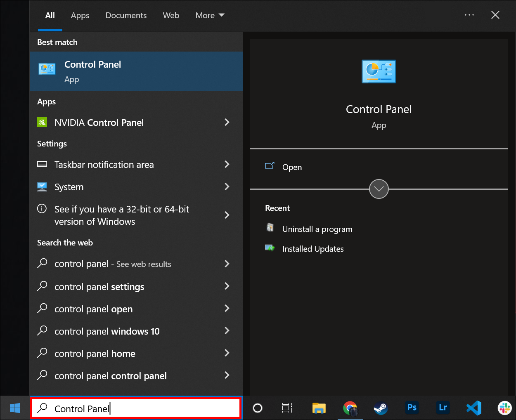The image size is (516, 420).
Task: Open File Explorer folder icon
Action: [319, 408]
